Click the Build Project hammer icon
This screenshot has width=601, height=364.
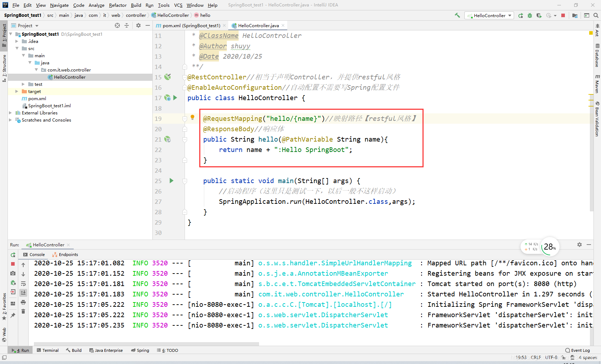point(457,15)
